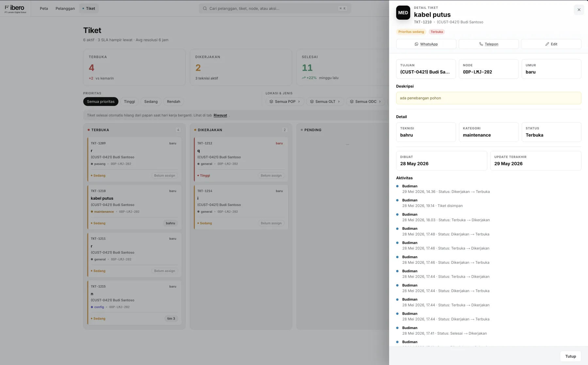The height and width of the screenshot is (365, 588).
Task: Click the Update Terakhir 29 May 2026 field
Action: click(535, 161)
